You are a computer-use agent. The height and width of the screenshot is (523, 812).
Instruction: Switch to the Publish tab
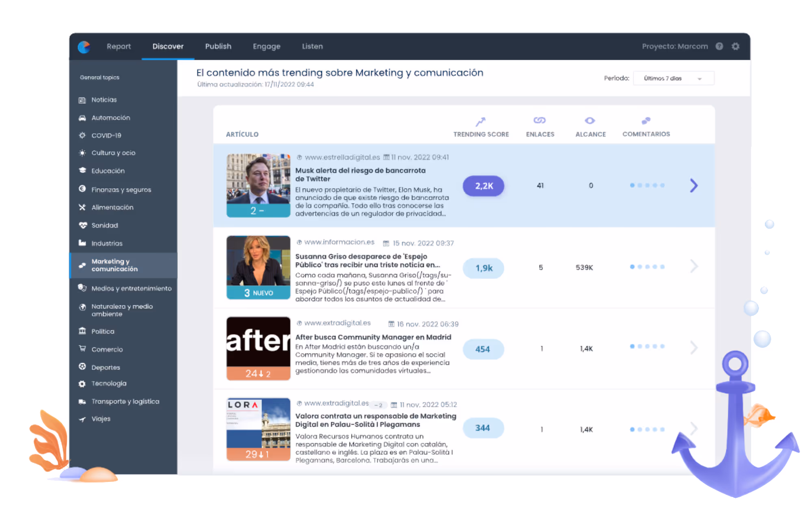click(x=218, y=46)
